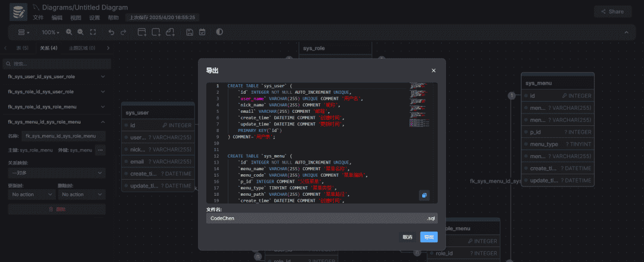The width and height of the screenshot is (644, 262).
Task: Click the zoom out magnifier icon
Action: [80, 32]
